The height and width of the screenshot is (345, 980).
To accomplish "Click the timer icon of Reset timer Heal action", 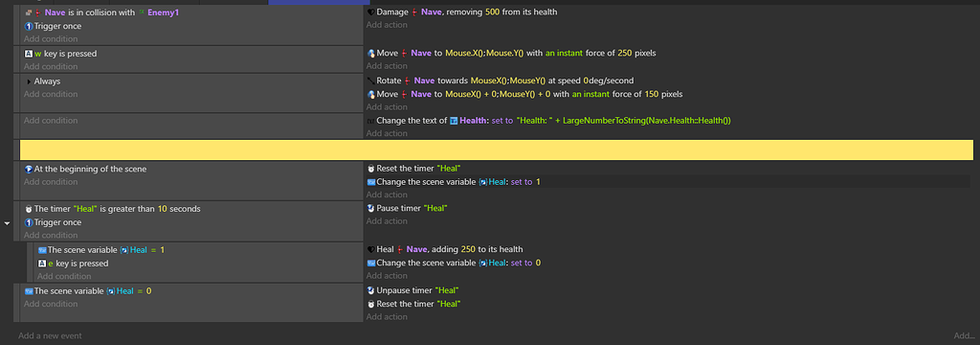I will 370,169.
